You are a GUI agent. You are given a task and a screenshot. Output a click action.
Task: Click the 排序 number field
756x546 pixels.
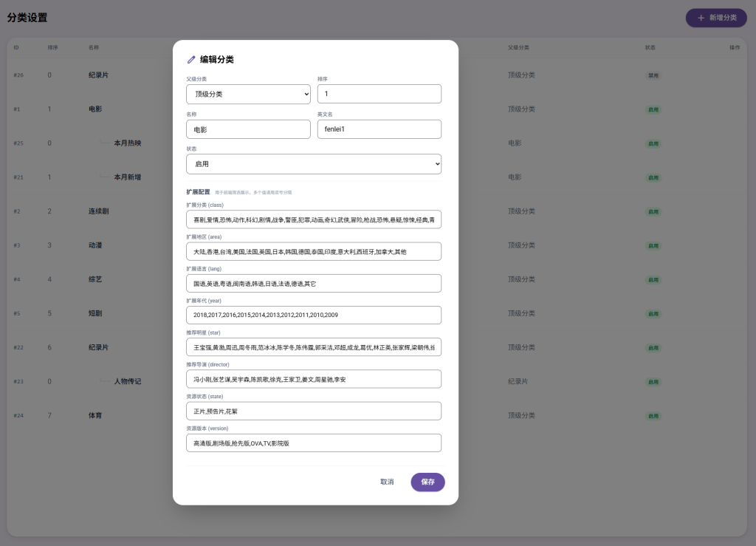(x=379, y=94)
